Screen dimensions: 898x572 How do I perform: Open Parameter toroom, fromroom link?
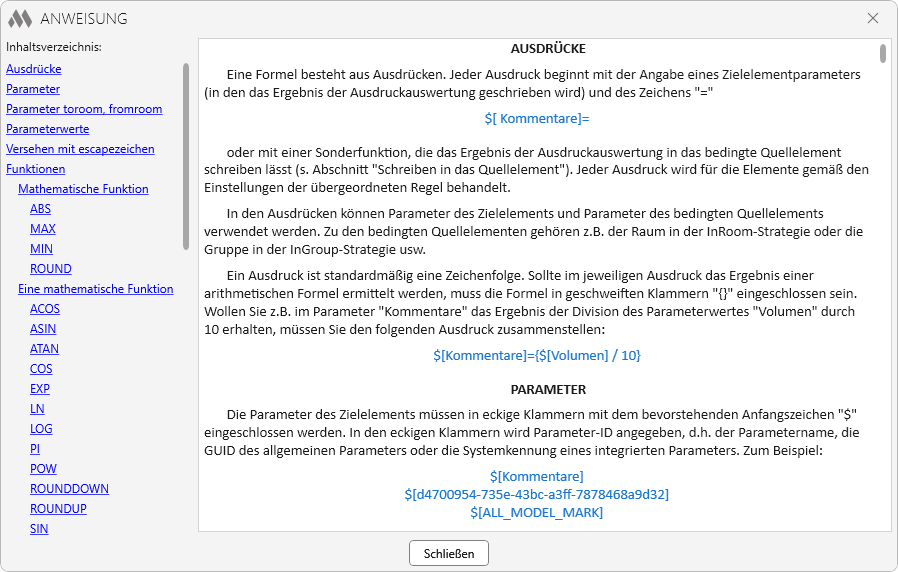pos(84,109)
